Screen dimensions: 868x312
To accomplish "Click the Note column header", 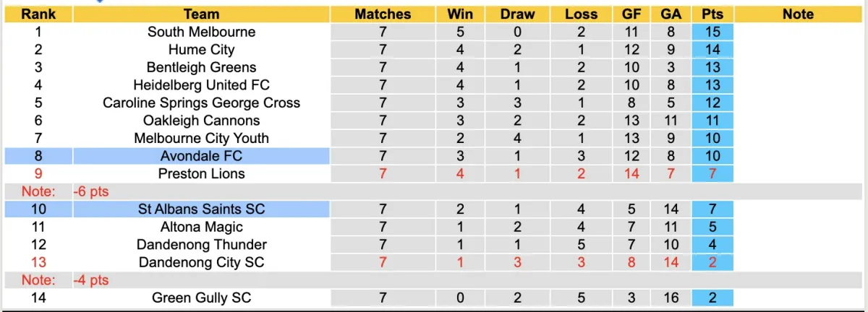I will click(798, 14).
